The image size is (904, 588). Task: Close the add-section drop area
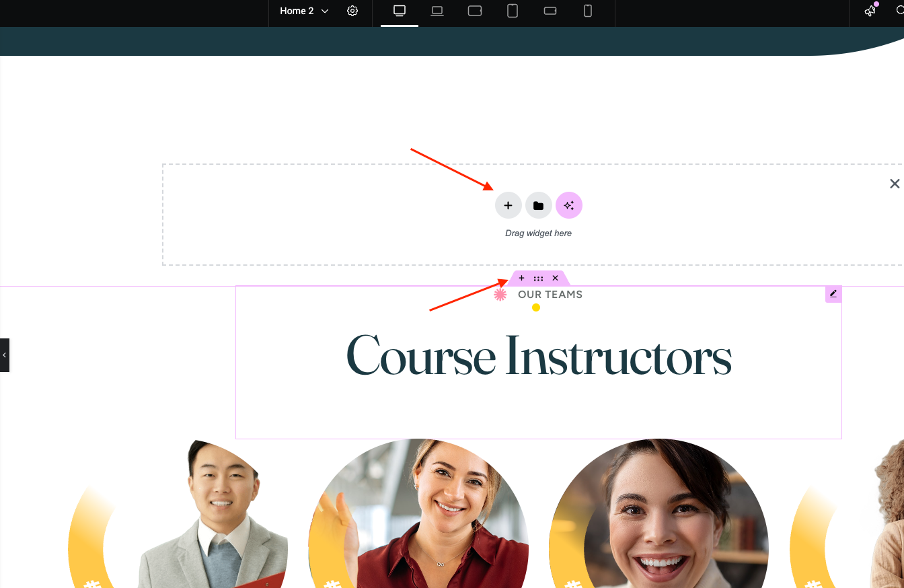[895, 184]
